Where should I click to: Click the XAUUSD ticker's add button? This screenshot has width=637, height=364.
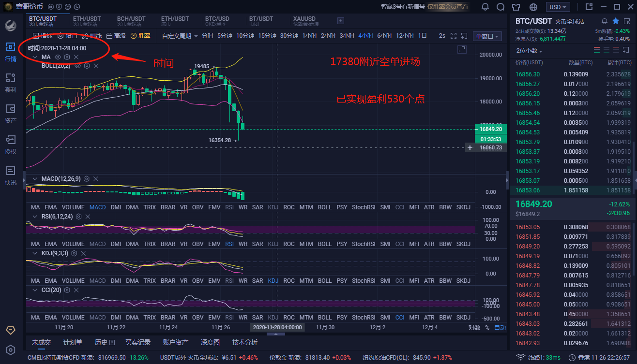(341, 21)
